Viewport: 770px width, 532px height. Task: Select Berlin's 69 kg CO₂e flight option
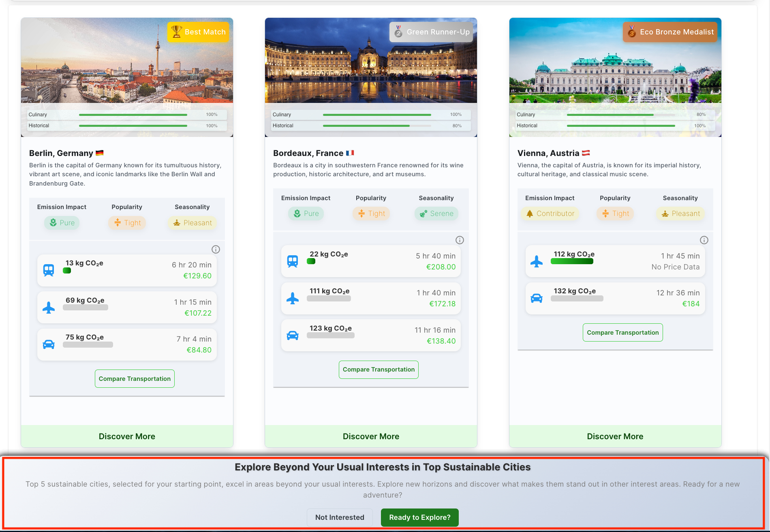click(x=127, y=308)
